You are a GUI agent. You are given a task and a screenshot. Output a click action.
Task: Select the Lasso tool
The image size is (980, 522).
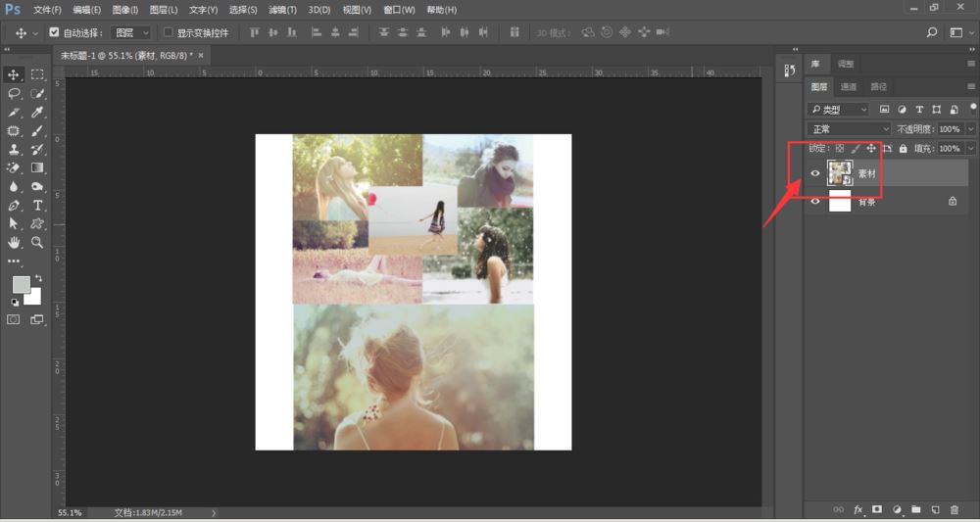13,94
